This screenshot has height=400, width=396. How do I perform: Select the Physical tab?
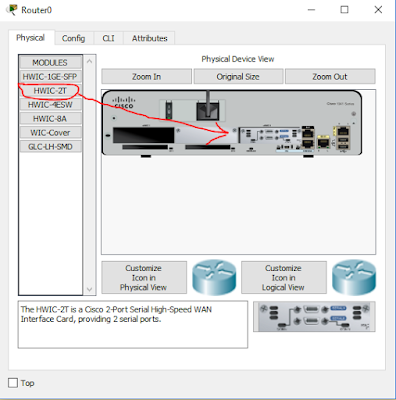coord(30,38)
